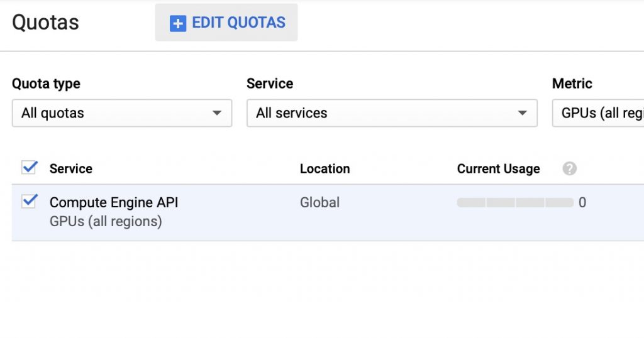The height and width of the screenshot is (338, 644).
Task: Sort by the Location column header
Action: coord(325,168)
